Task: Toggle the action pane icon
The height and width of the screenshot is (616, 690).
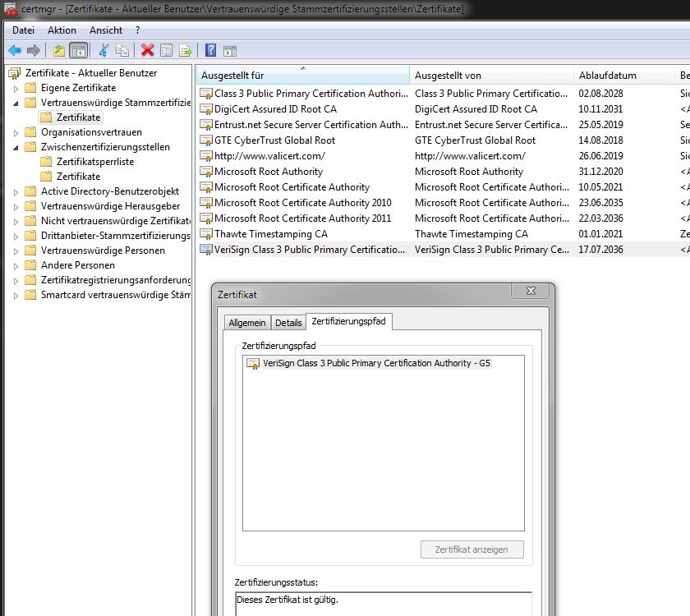Action: [230, 51]
